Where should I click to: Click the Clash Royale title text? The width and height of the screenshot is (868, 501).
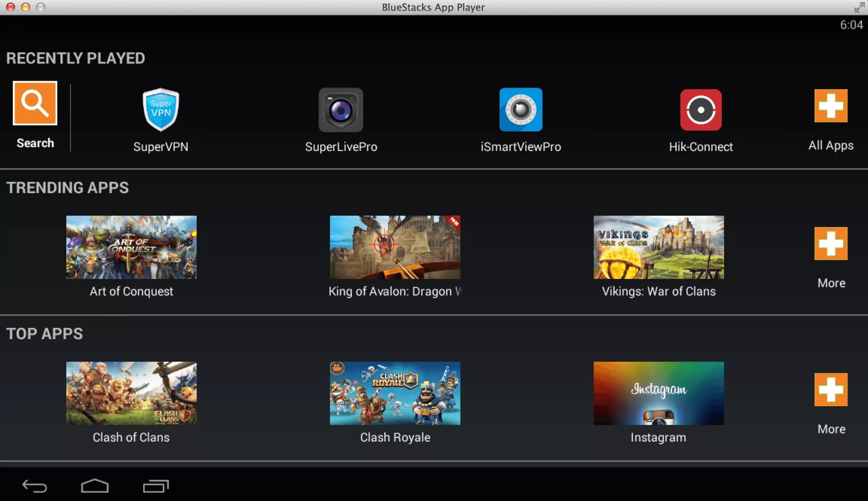[x=395, y=437]
